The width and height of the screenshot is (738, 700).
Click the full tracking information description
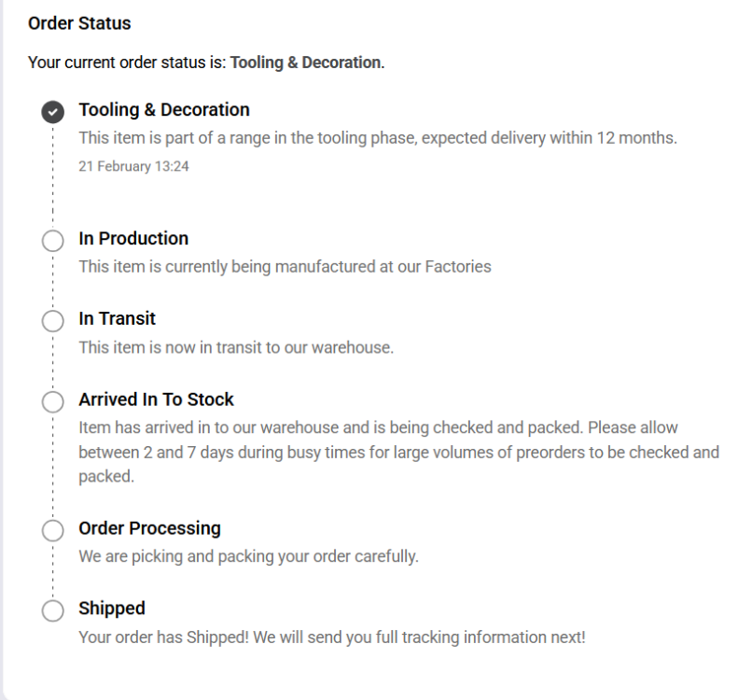click(332, 637)
